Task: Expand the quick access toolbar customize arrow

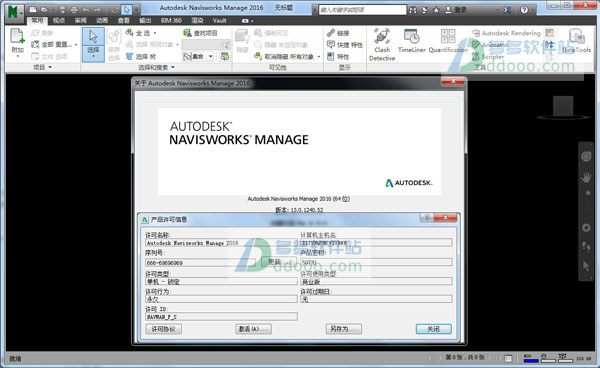Action: [x=136, y=10]
